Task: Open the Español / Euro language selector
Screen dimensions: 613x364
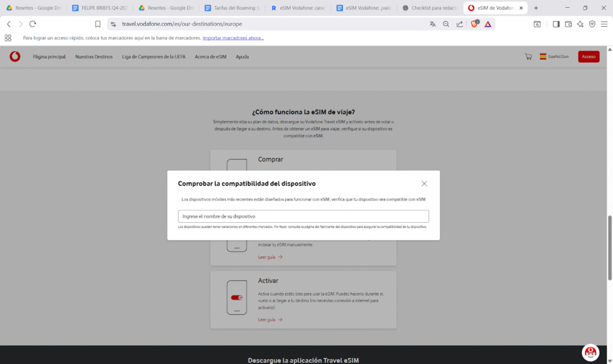Action: 554,57
